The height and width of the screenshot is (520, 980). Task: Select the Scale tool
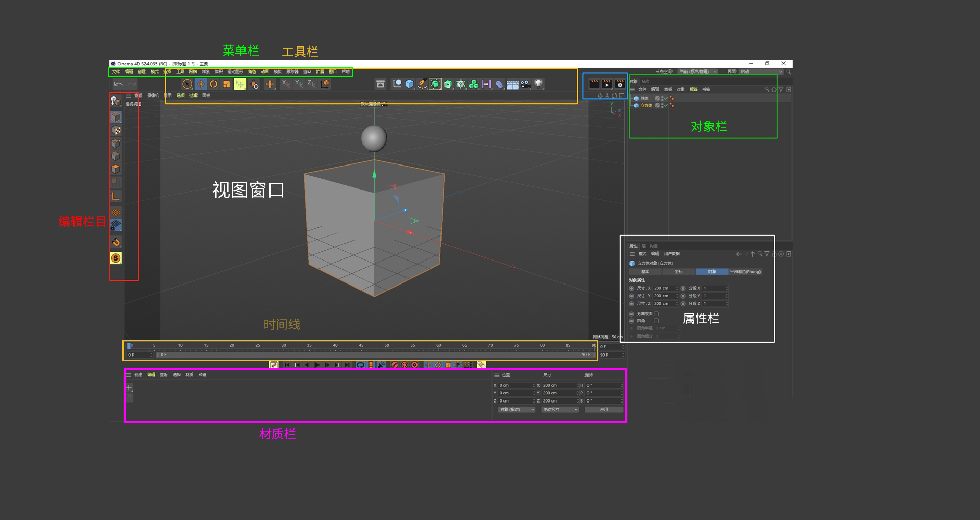click(x=227, y=84)
